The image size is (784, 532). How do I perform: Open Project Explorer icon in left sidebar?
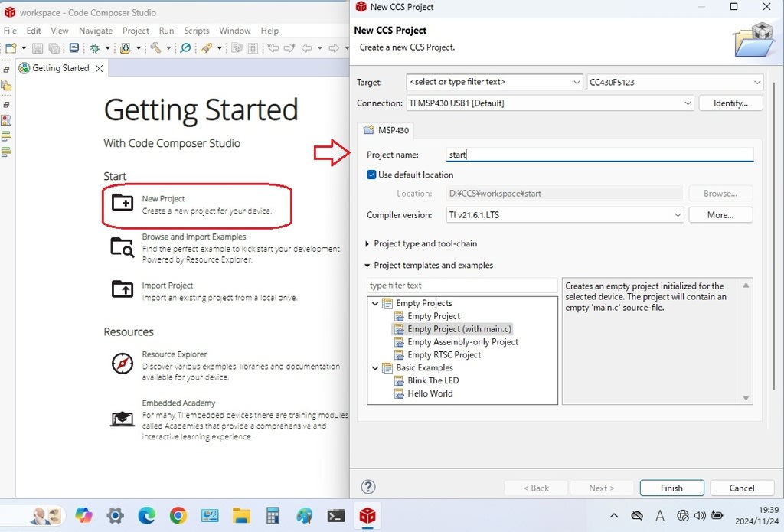(6, 86)
